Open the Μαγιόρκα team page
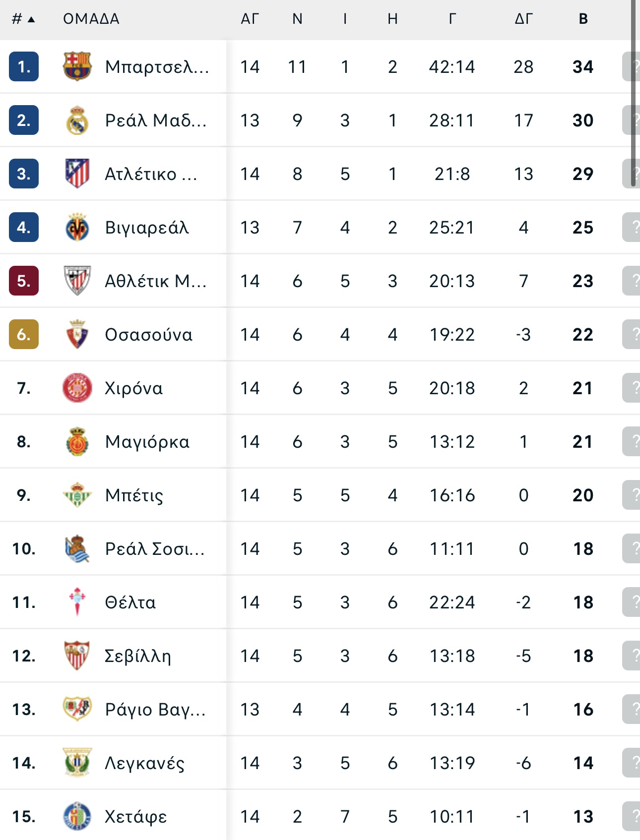The height and width of the screenshot is (840, 640). coord(147,442)
